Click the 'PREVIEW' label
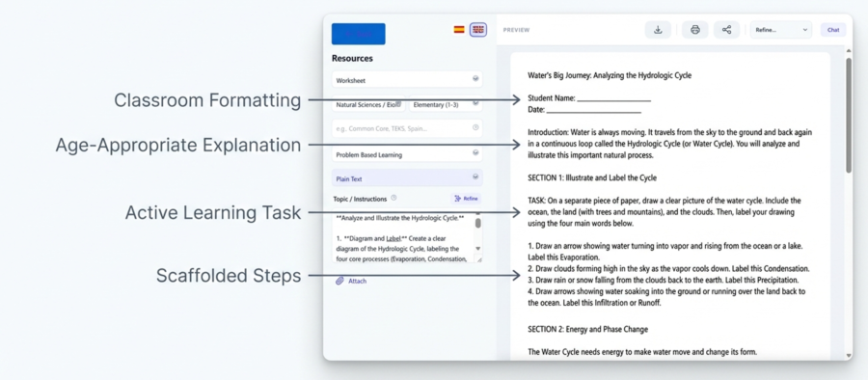The image size is (868, 380). 516,30
